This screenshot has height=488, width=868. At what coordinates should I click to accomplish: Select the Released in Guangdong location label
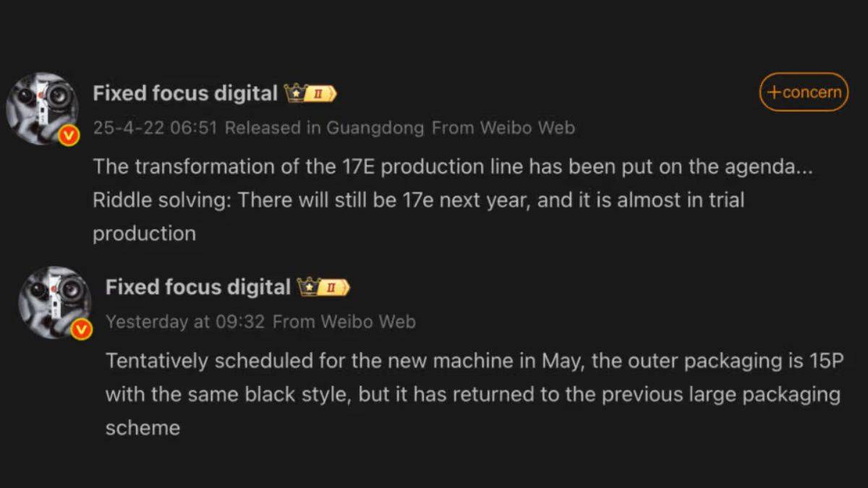[x=324, y=128]
